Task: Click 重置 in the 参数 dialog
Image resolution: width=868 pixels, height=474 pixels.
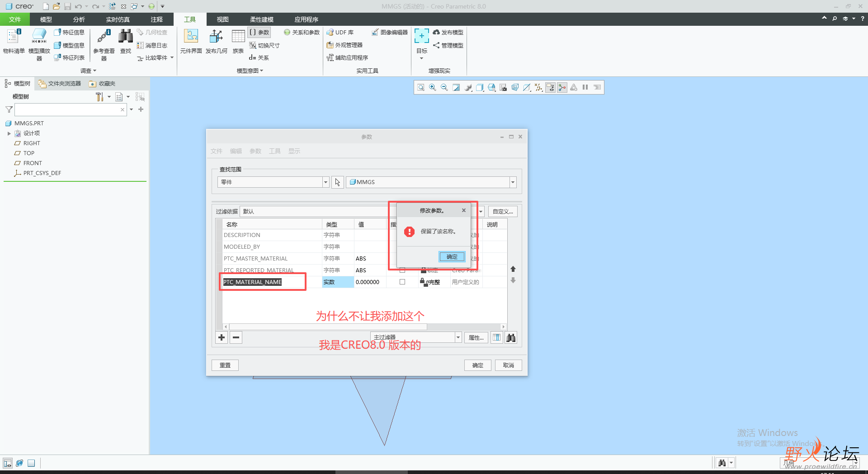Action: click(225, 365)
